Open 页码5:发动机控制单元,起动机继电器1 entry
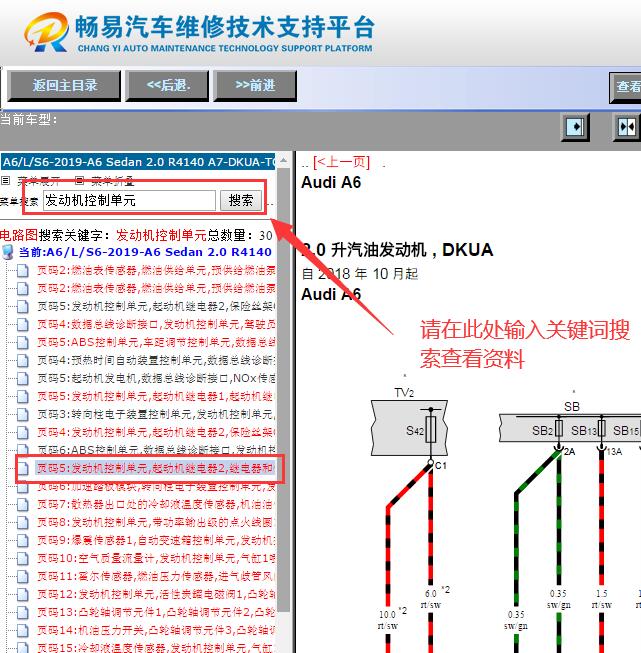Viewport: 641px width, 653px height. [156, 396]
